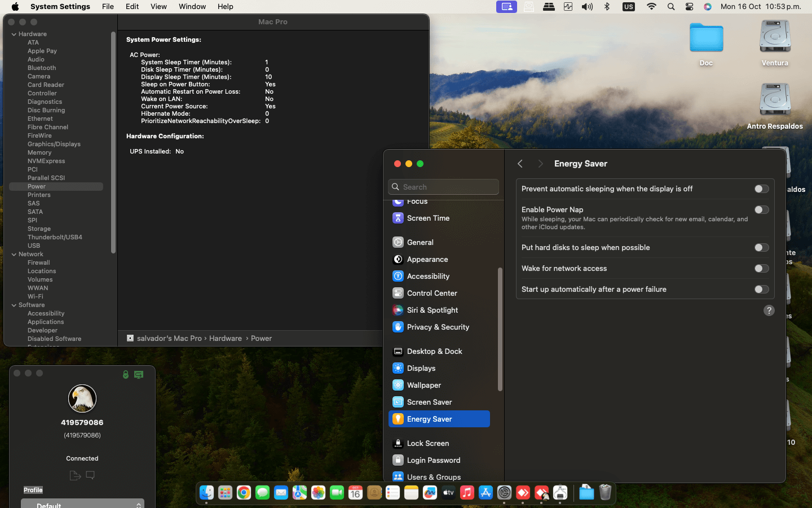This screenshot has height=508, width=812.
Task: Collapse the Hardware tree section
Action: [14, 34]
